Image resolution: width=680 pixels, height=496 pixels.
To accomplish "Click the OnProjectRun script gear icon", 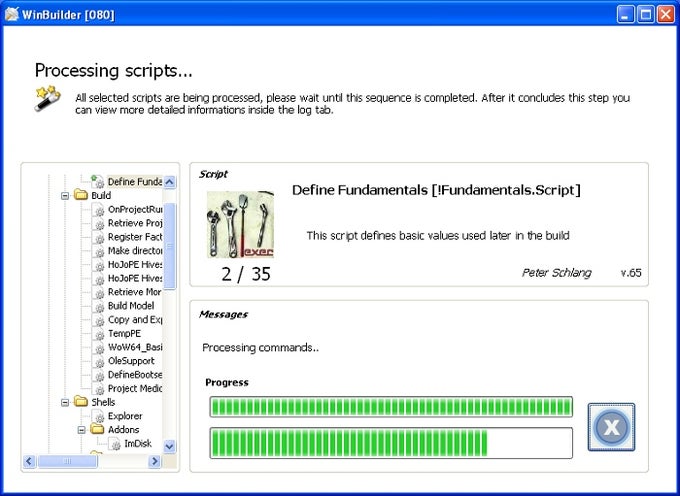I will (x=99, y=210).
